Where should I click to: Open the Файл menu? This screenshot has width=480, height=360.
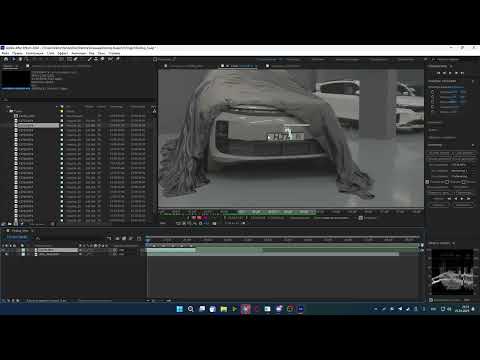pos(5,53)
